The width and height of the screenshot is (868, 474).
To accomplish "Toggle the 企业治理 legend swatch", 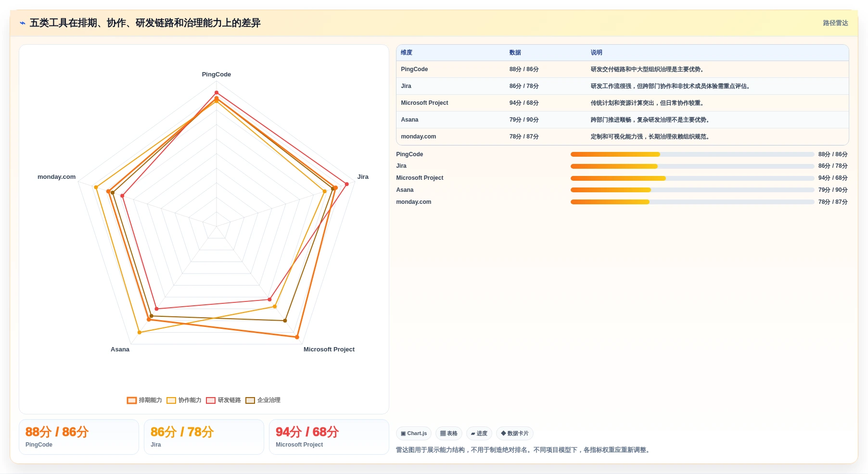I will click(250, 400).
